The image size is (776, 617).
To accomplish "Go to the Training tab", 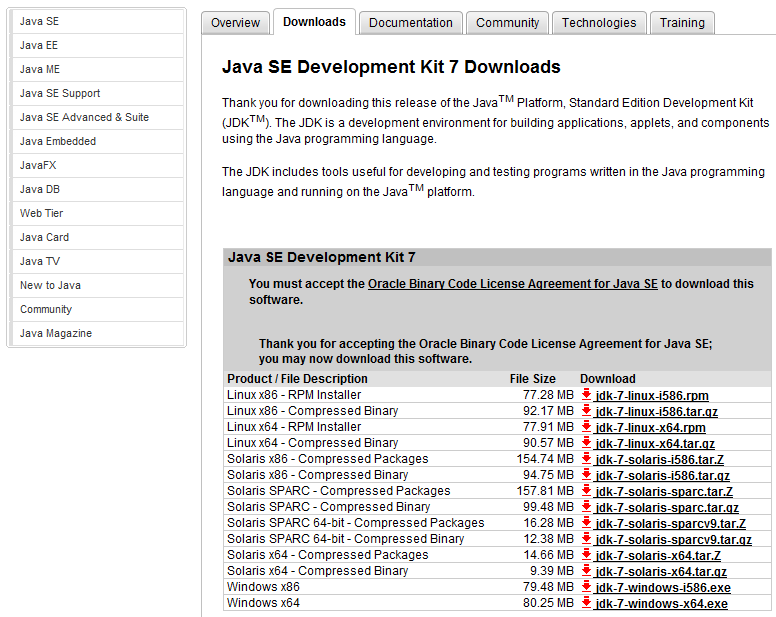I will pos(682,23).
